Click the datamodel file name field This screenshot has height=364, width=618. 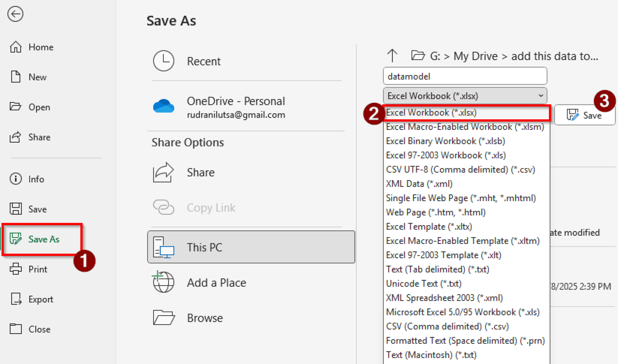coord(465,76)
